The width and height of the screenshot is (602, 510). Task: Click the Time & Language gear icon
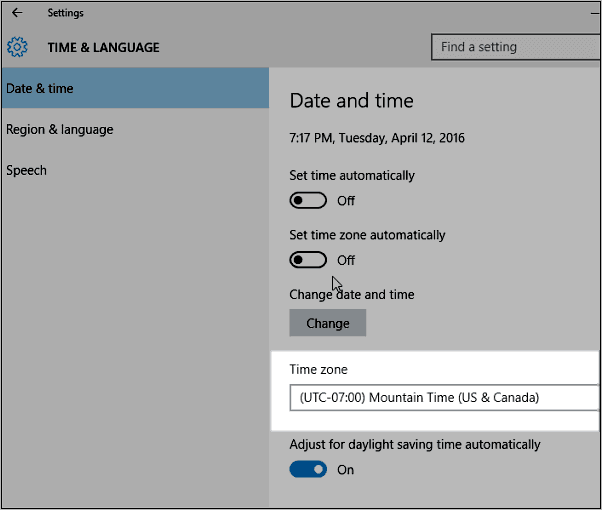click(x=17, y=47)
